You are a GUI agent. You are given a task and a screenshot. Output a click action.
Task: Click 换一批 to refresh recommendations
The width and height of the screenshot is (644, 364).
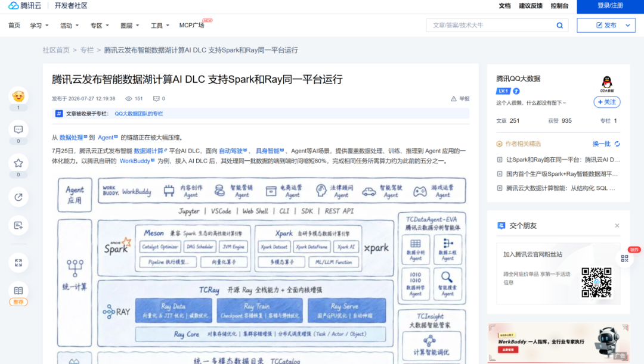601,144
